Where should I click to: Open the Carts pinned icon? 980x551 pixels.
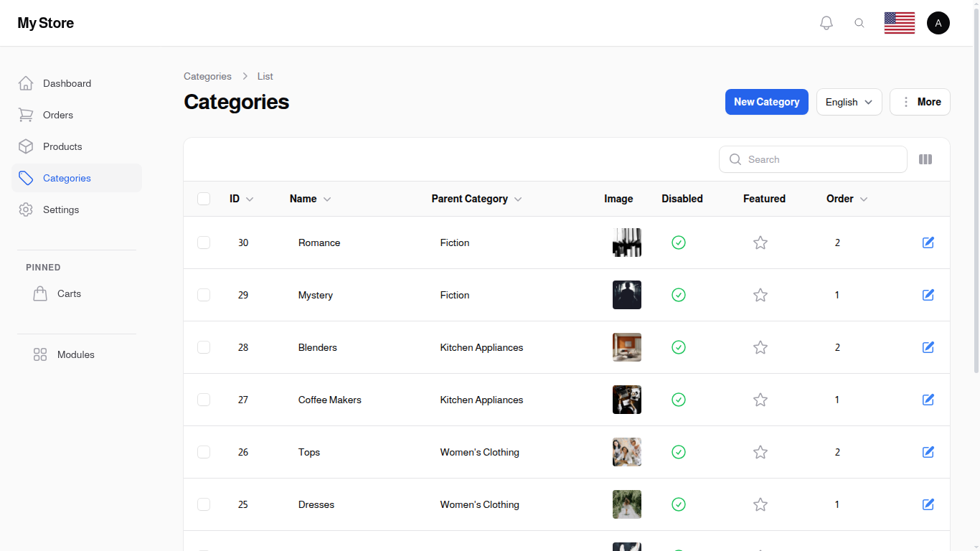click(40, 293)
